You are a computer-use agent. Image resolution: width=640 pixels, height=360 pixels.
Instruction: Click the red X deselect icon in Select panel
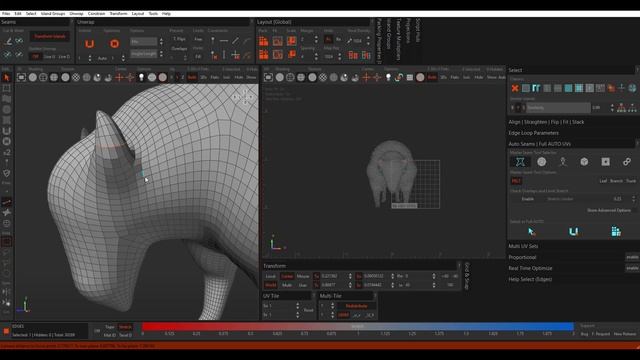coord(515,88)
